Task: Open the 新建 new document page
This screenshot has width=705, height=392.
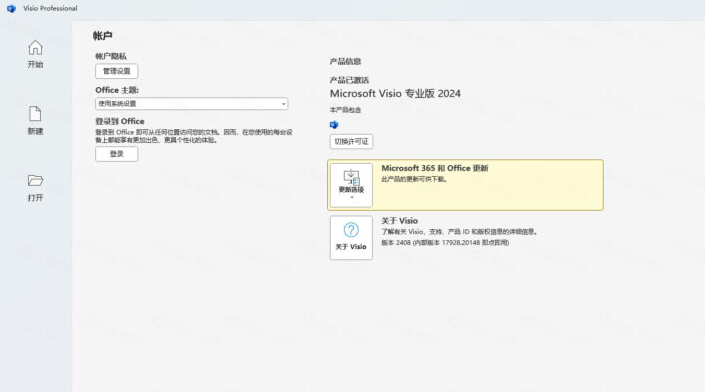Action: click(35, 120)
